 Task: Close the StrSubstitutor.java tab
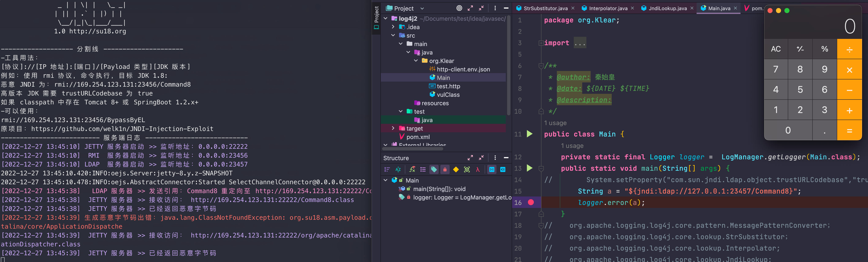click(x=573, y=8)
